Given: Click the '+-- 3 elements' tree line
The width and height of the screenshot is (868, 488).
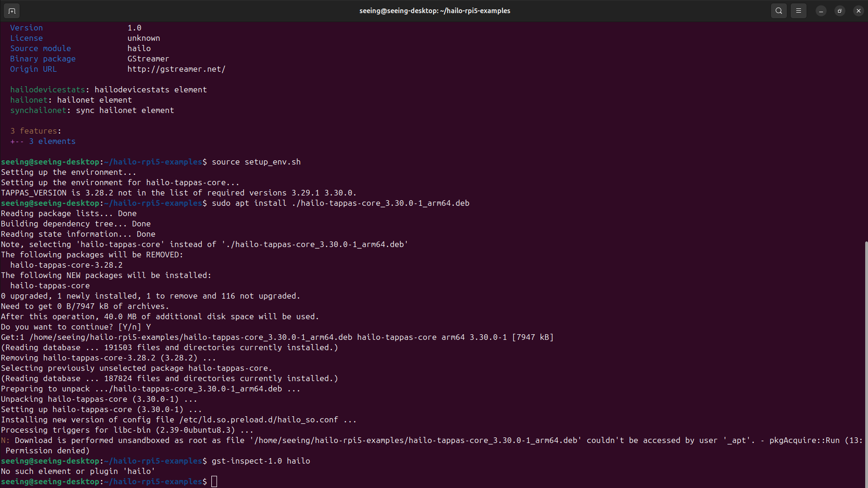Looking at the screenshot, I should [x=43, y=141].
